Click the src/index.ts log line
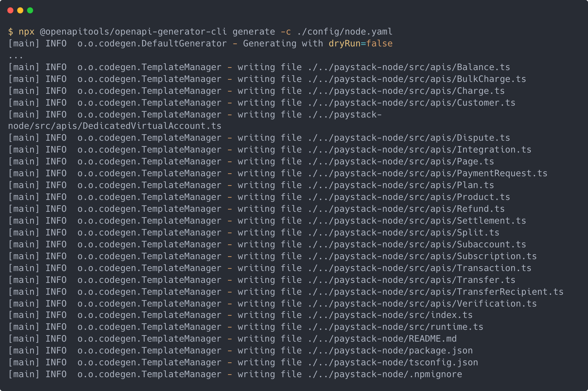Screen dimensions: 588x391 click(x=240, y=315)
